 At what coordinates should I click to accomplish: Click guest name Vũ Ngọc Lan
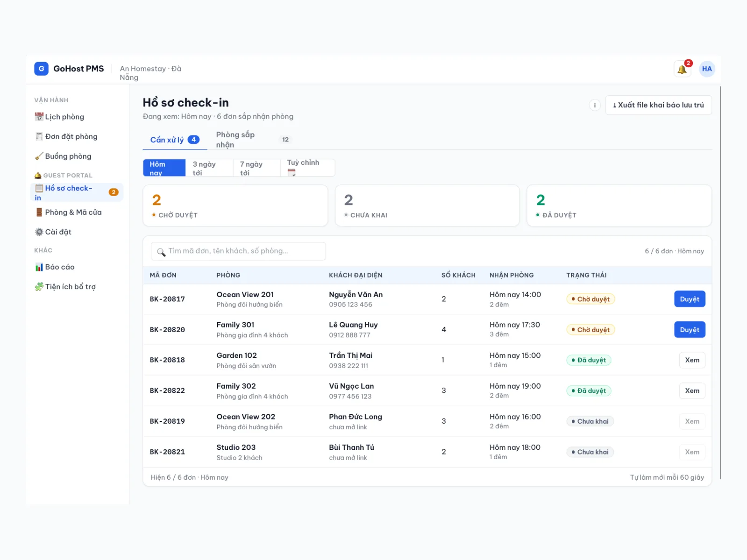point(351,386)
